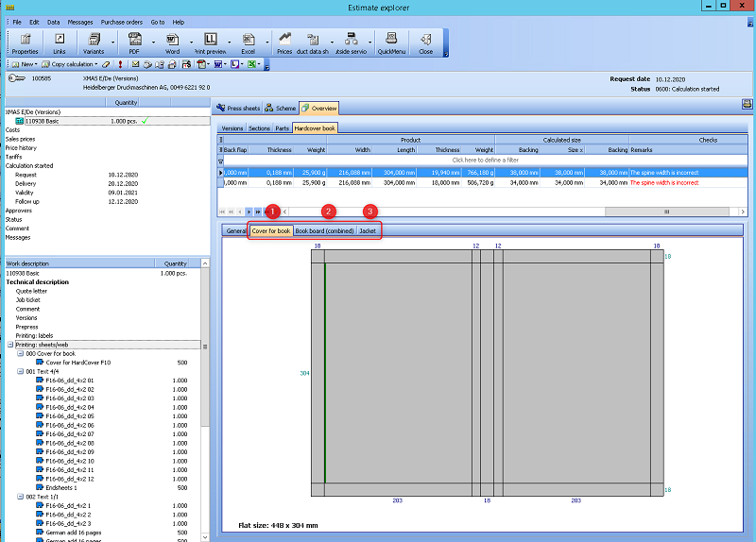Switch to the Versions tab

click(x=232, y=128)
